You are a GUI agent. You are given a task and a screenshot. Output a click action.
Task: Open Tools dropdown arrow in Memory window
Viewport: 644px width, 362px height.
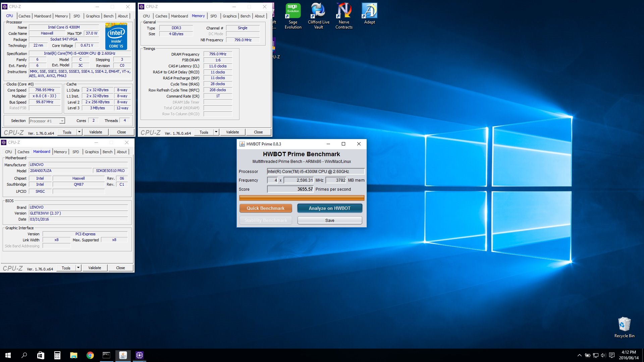tap(216, 132)
